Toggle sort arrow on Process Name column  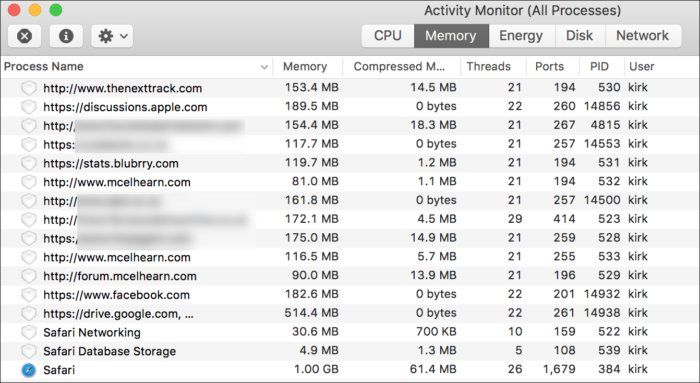(264, 67)
